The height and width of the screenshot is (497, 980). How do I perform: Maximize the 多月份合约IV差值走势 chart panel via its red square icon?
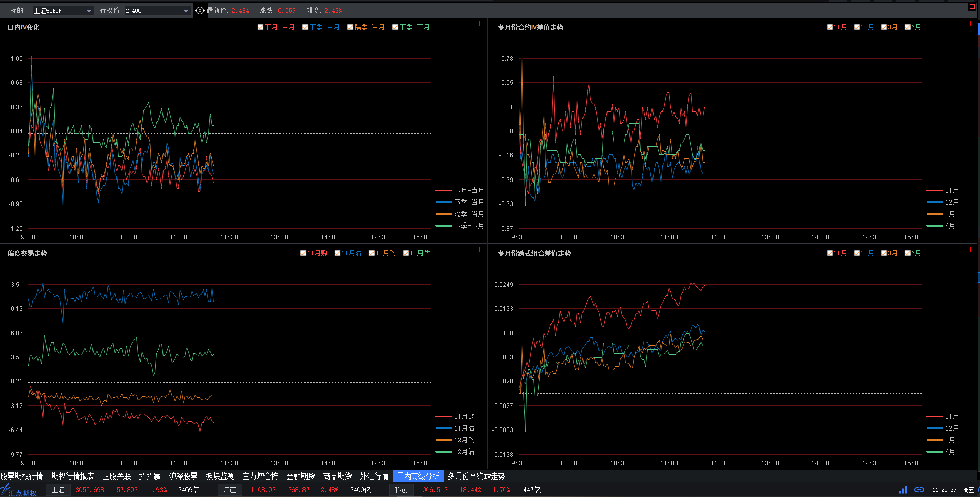[972, 24]
